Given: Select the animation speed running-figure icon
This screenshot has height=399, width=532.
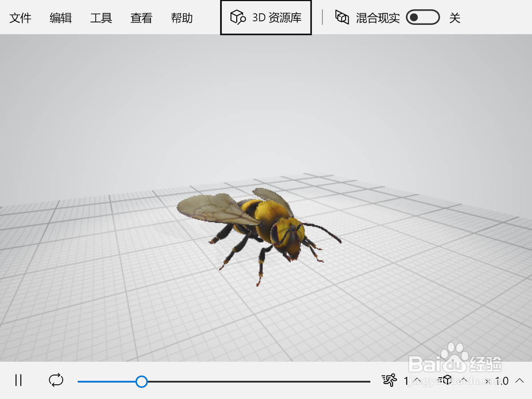Looking at the screenshot, I should (388, 381).
